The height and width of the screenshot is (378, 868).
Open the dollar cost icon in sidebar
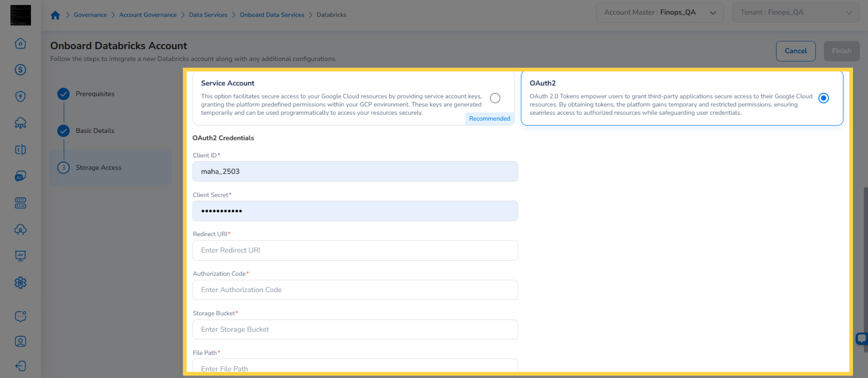[x=20, y=70]
